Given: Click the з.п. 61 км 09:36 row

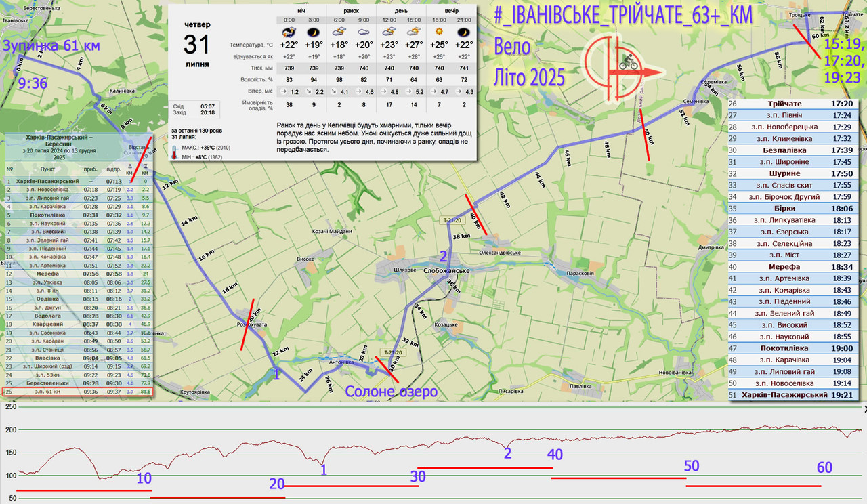Looking at the screenshot, I should pyautogui.click(x=78, y=391).
